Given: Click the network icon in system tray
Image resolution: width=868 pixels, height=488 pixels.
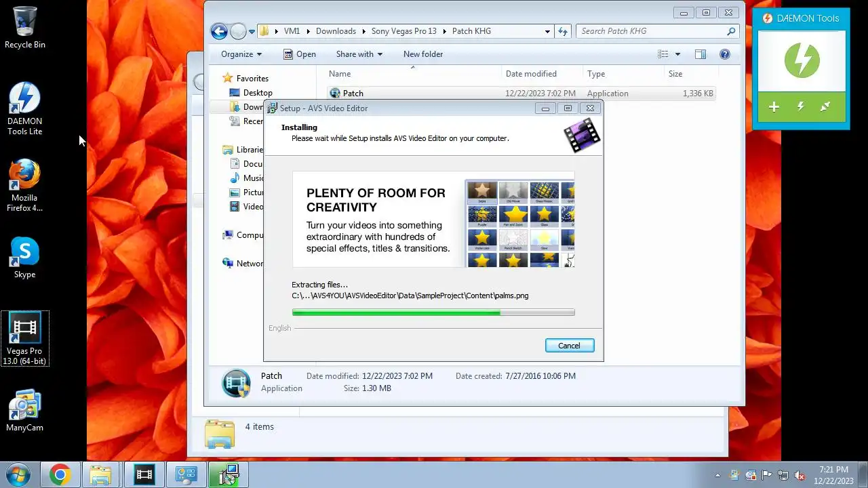Looking at the screenshot, I should point(783,475).
